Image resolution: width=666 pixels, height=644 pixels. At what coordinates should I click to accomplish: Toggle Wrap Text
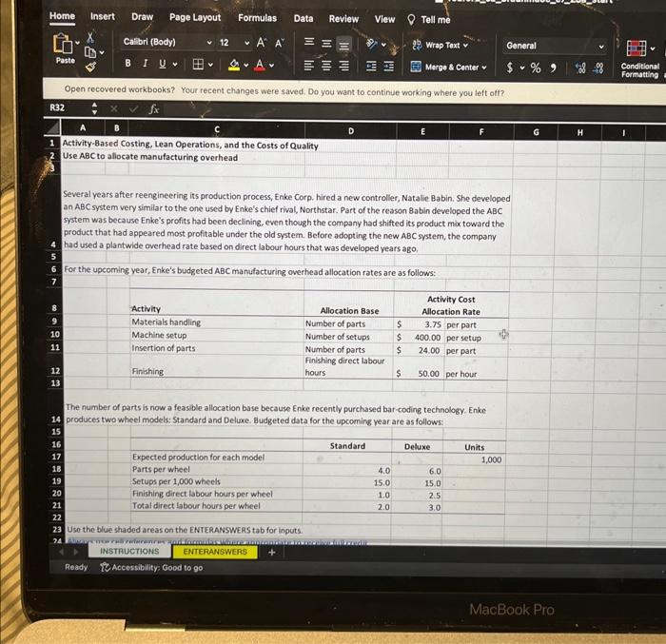coord(440,45)
